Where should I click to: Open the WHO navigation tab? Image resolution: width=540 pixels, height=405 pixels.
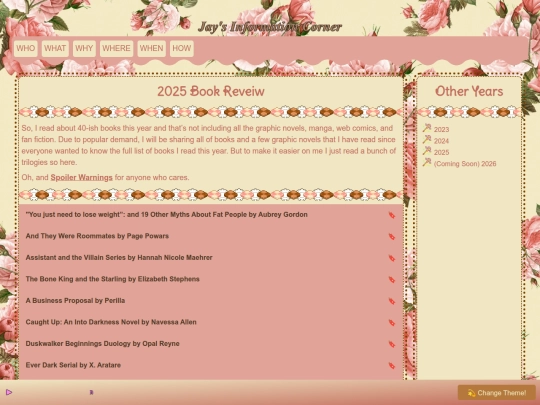click(25, 49)
